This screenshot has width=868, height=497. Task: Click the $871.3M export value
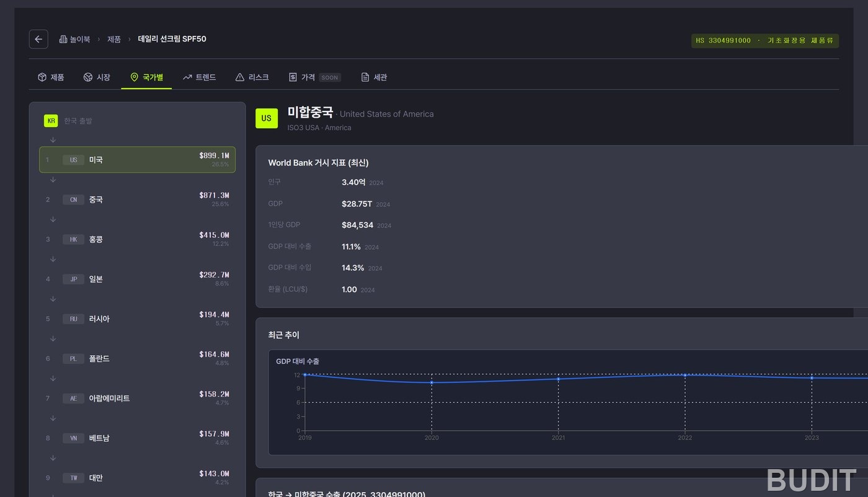(214, 195)
